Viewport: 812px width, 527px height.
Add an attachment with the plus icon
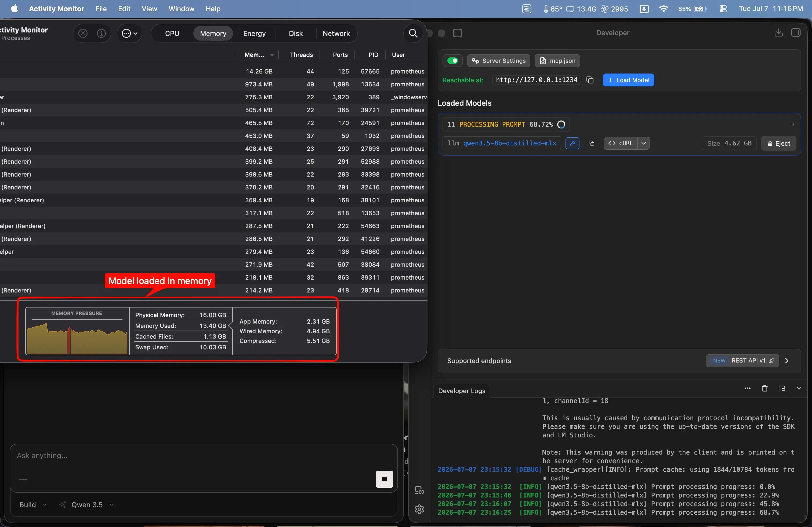pyautogui.click(x=23, y=479)
